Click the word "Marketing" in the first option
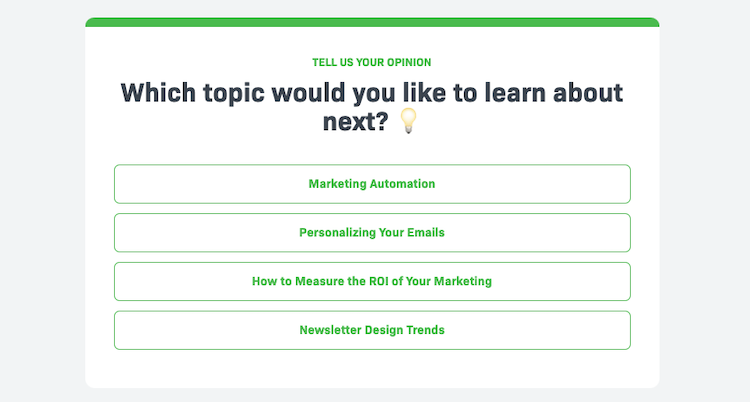Screen dimensions: 750x402 (x=338, y=184)
